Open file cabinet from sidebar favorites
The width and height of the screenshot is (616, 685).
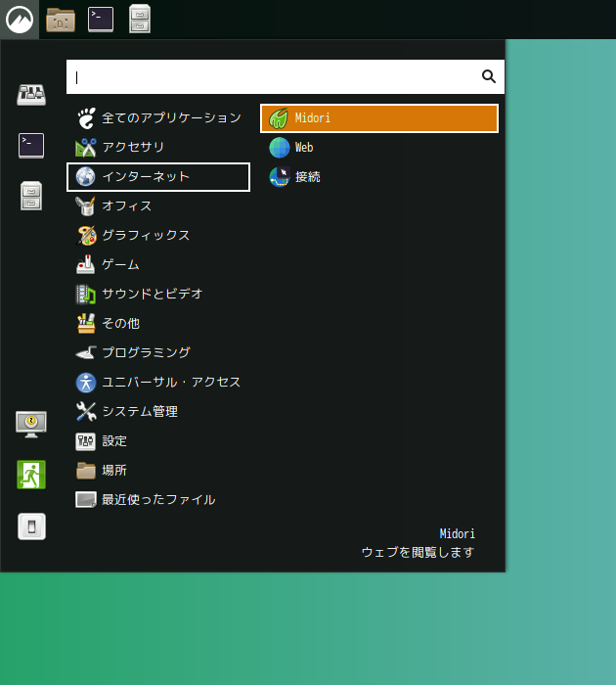tap(31, 196)
